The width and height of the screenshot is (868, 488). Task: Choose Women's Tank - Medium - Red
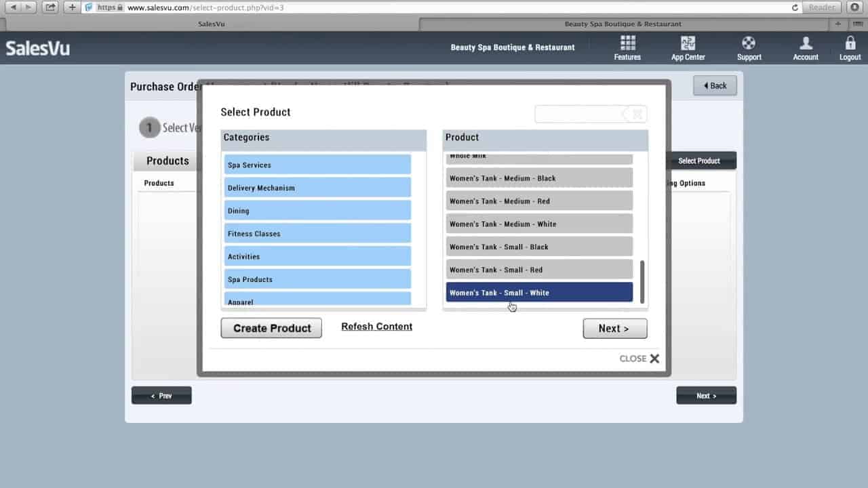539,201
